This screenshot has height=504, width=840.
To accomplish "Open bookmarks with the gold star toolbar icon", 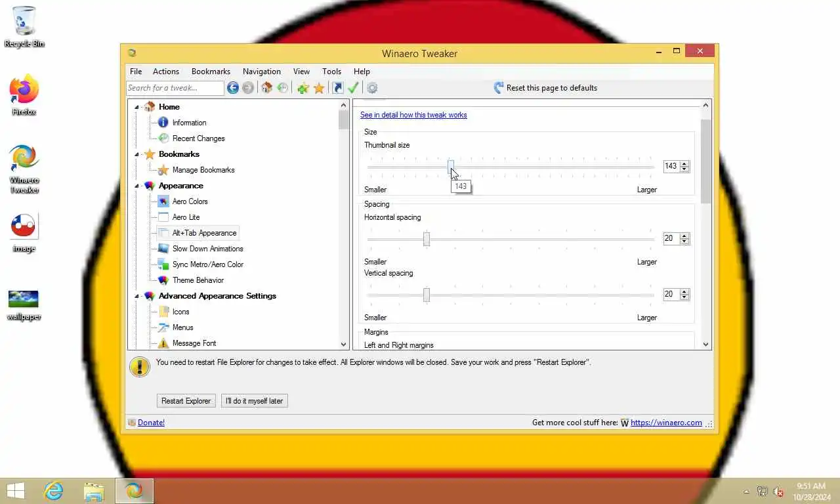I will click(319, 88).
